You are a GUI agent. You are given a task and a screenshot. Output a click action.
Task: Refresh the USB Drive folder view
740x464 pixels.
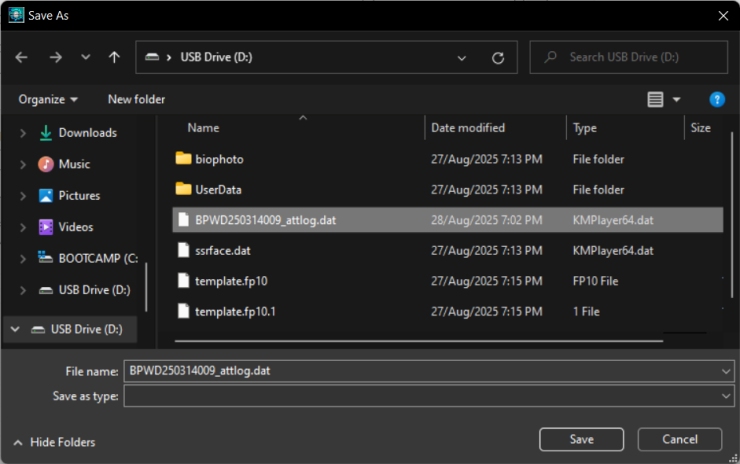click(498, 58)
